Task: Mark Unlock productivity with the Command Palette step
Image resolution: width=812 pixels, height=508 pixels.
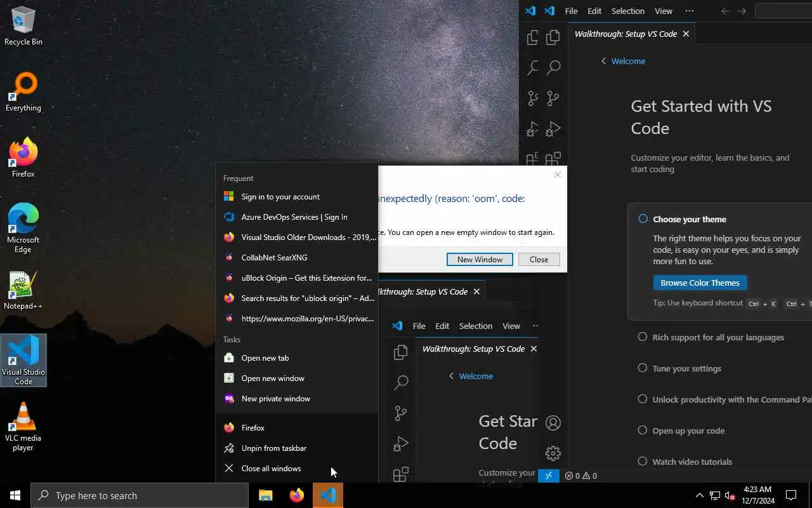Action: coord(643,399)
